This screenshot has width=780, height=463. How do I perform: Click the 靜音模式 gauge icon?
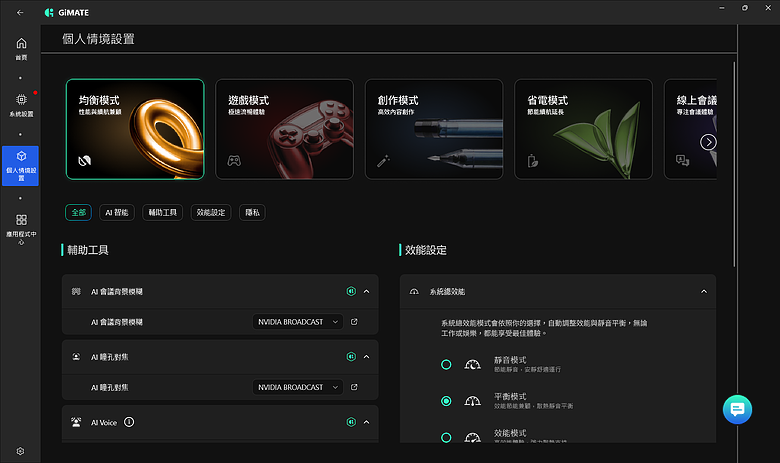pos(473,365)
